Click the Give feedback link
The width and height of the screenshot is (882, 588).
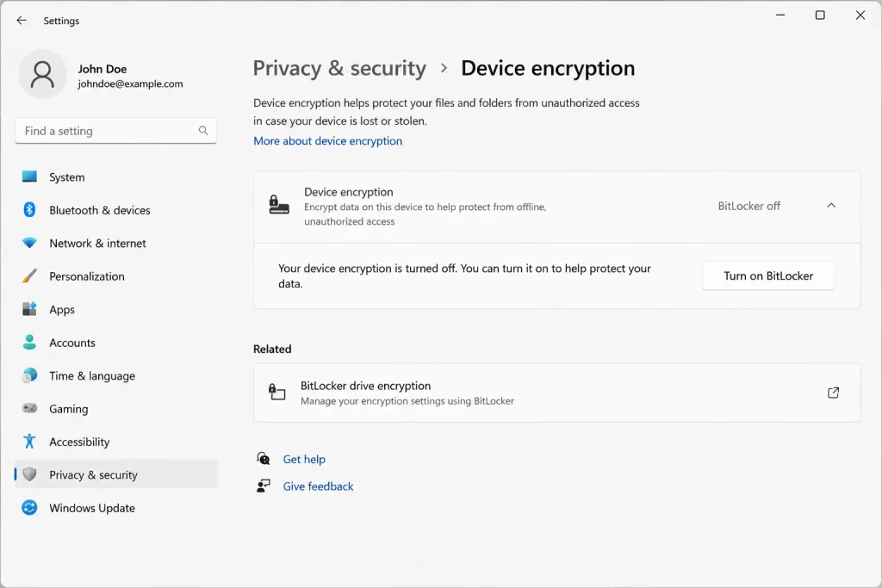click(318, 486)
